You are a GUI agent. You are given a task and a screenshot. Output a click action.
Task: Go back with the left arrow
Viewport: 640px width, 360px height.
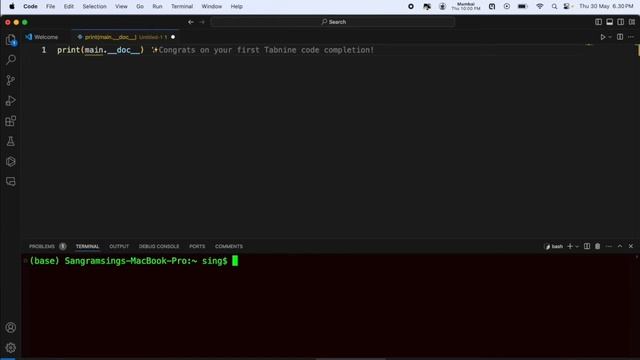[191, 22]
